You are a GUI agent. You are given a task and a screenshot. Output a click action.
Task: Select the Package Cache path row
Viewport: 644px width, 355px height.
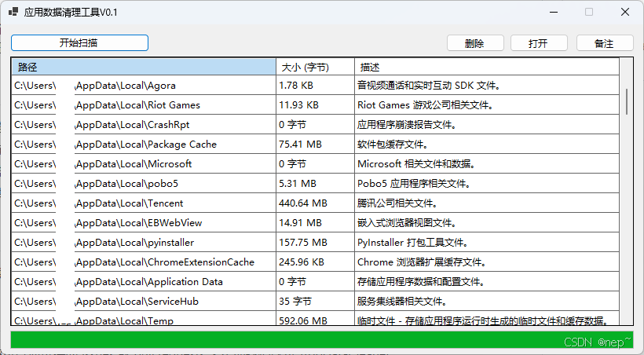point(144,145)
